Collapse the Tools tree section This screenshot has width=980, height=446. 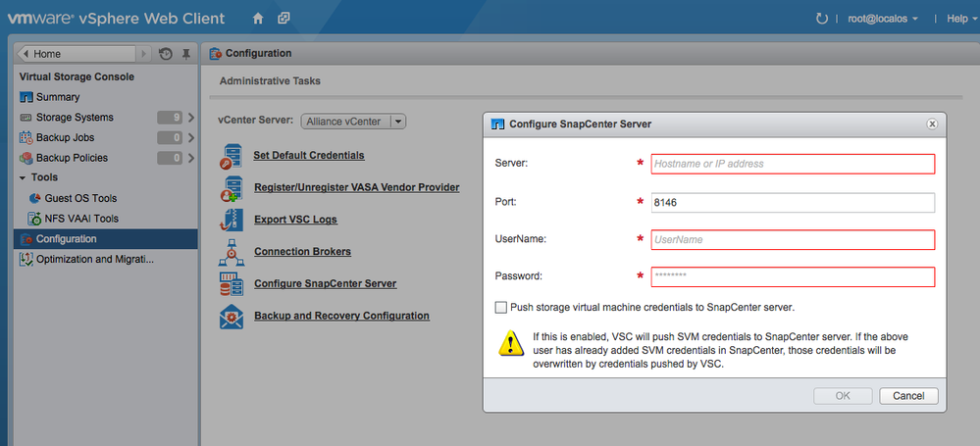point(23,178)
